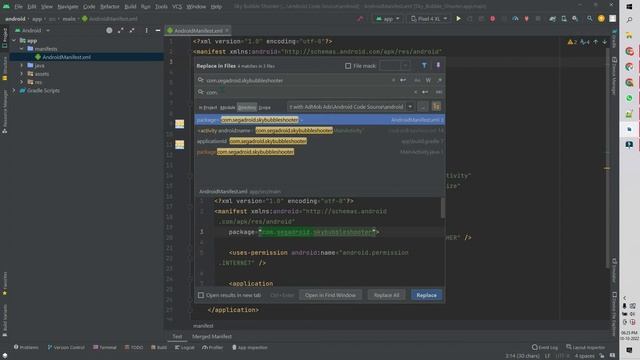Expand the res folder
Viewport: 640px width, 360px height.
[22, 82]
